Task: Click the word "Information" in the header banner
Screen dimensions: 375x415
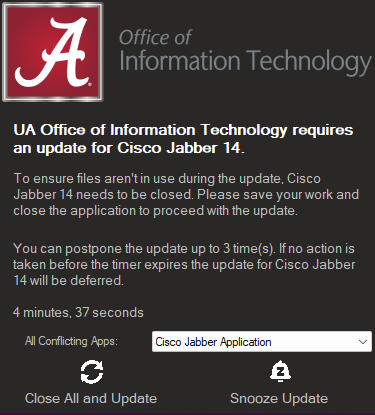Action: click(180, 61)
